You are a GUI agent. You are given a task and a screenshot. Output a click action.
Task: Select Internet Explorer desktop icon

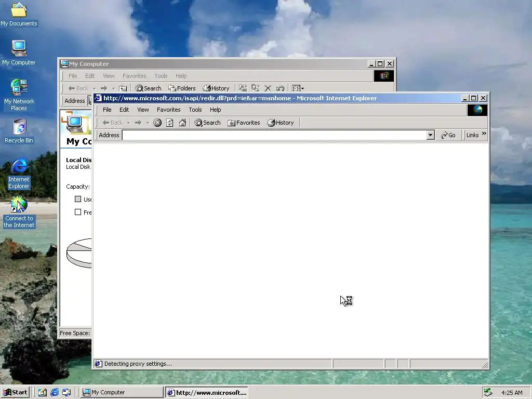click(19, 174)
